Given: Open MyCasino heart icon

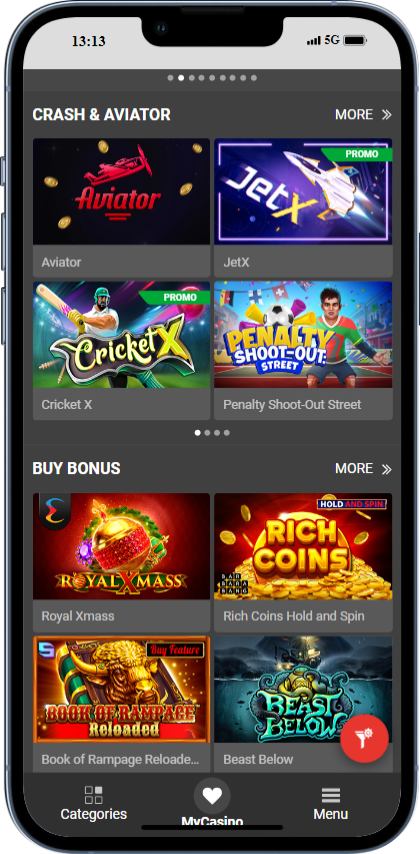Looking at the screenshot, I should tap(212, 796).
